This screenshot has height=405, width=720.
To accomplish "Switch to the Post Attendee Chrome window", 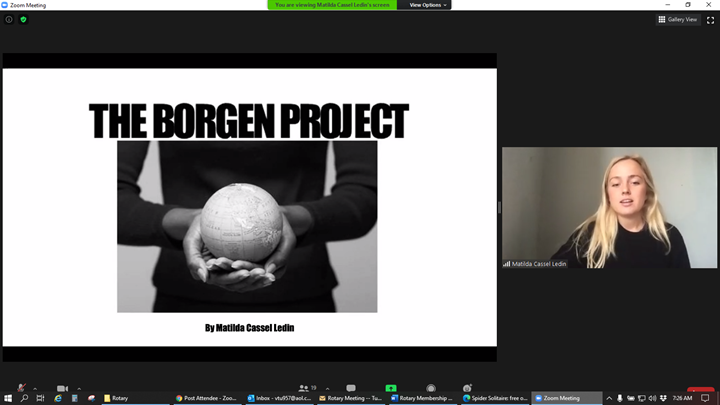I will point(207,398).
